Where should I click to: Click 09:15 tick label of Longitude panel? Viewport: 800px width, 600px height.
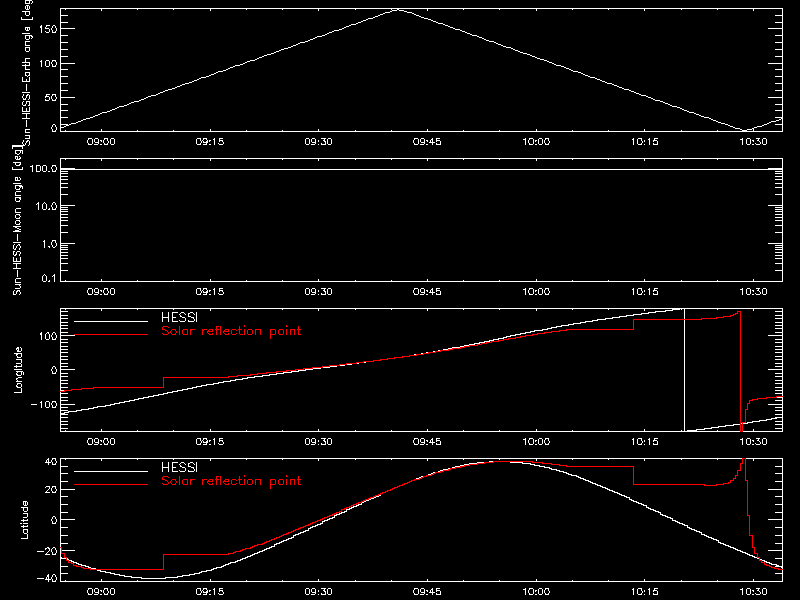pyautogui.click(x=210, y=442)
